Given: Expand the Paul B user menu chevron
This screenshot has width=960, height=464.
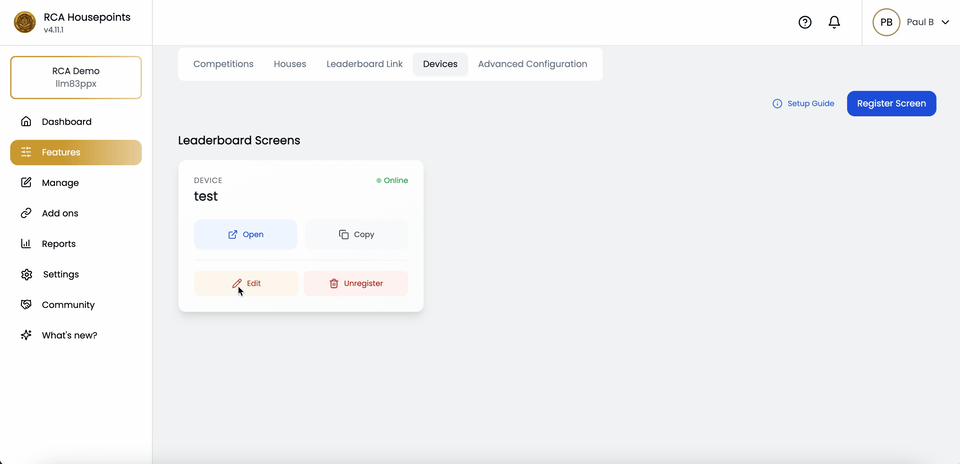Looking at the screenshot, I should [945, 22].
